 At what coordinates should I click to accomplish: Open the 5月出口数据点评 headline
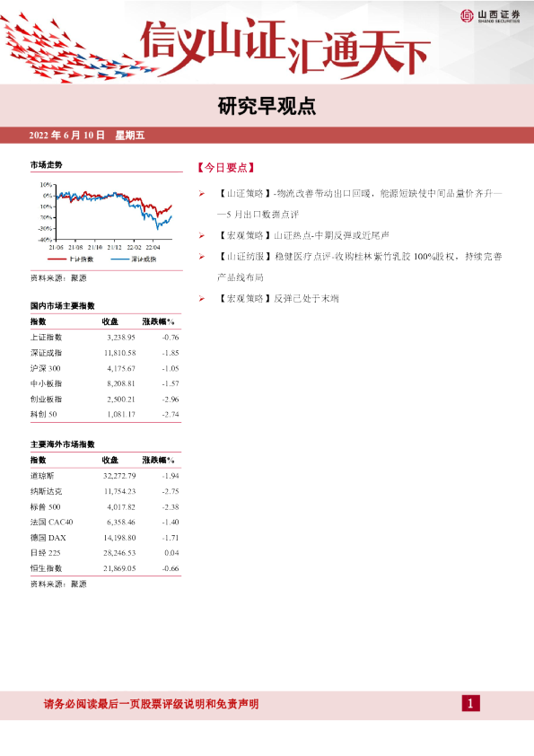[359, 204]
